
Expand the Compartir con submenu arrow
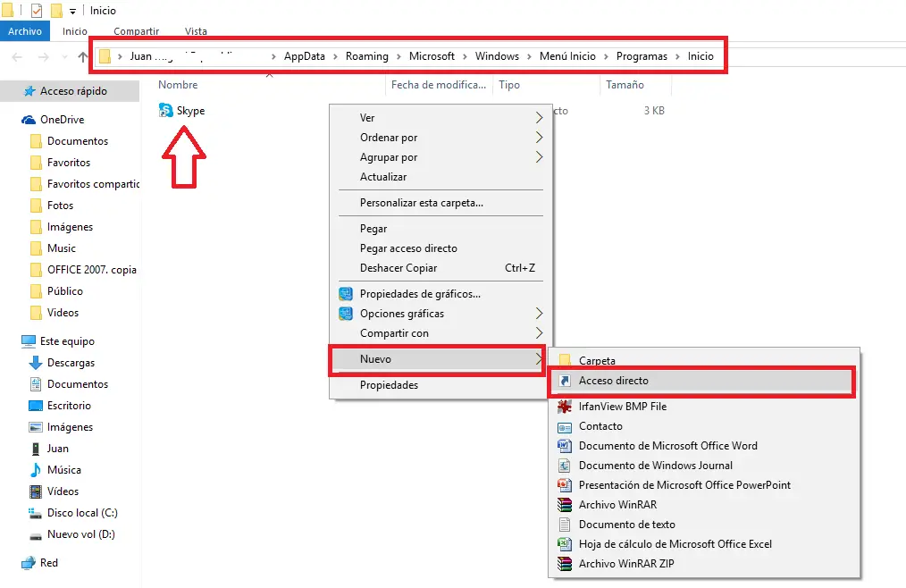point(539,333)
